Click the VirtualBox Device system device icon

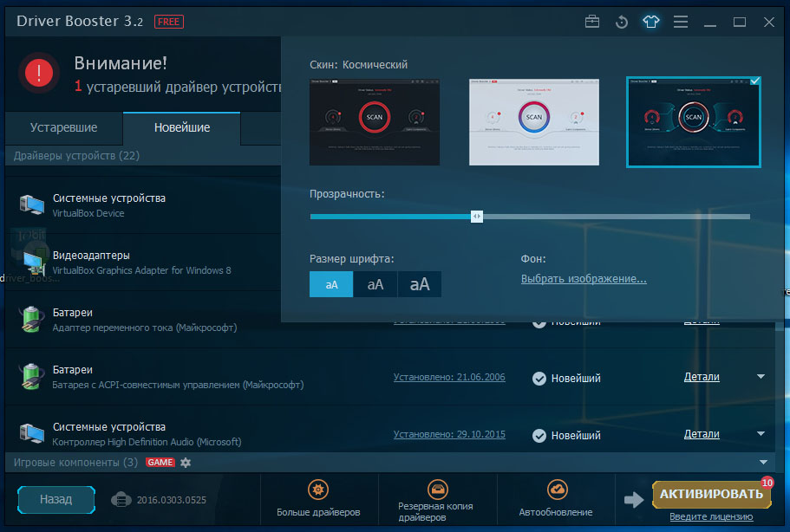click(x=32, y=204)
